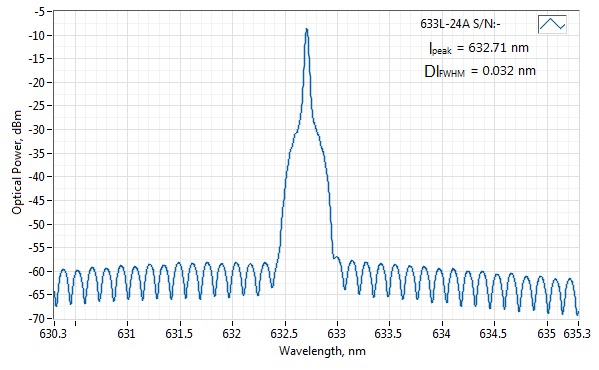
Task: Click the y-axis maximum value -5
Action: 39,11
